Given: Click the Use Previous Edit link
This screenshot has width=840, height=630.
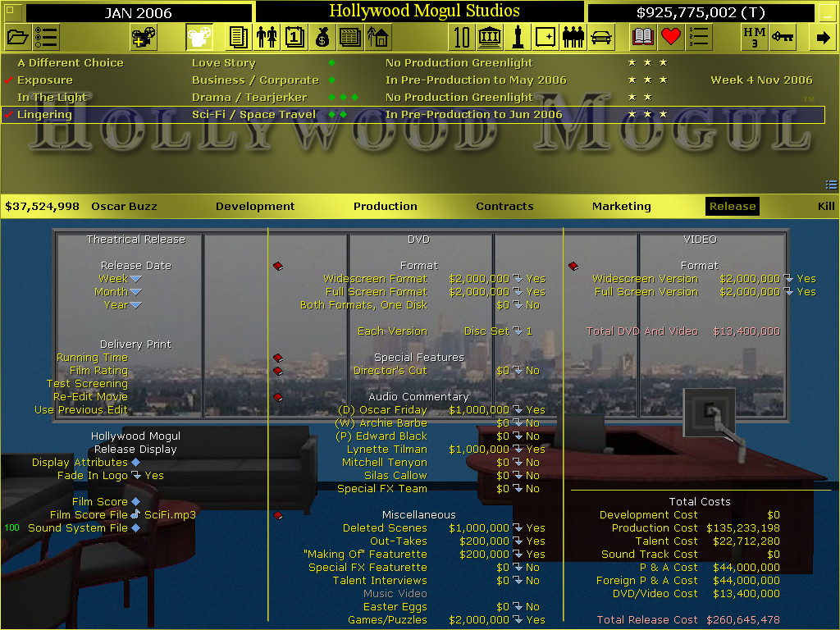Looking at the screenshot, I should (x=81, y=410).
